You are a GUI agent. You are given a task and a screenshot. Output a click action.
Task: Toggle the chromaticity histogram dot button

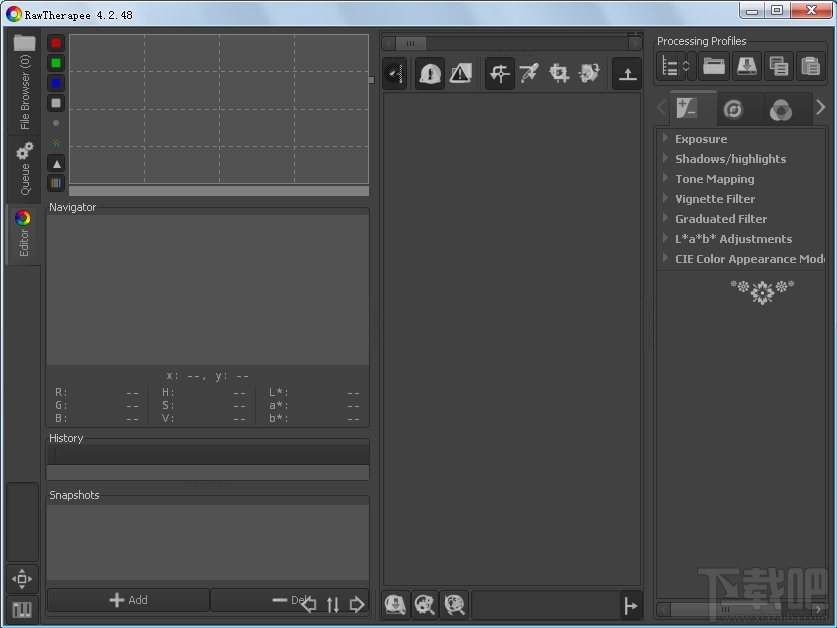pyautogui.click(x=56, y=123)
